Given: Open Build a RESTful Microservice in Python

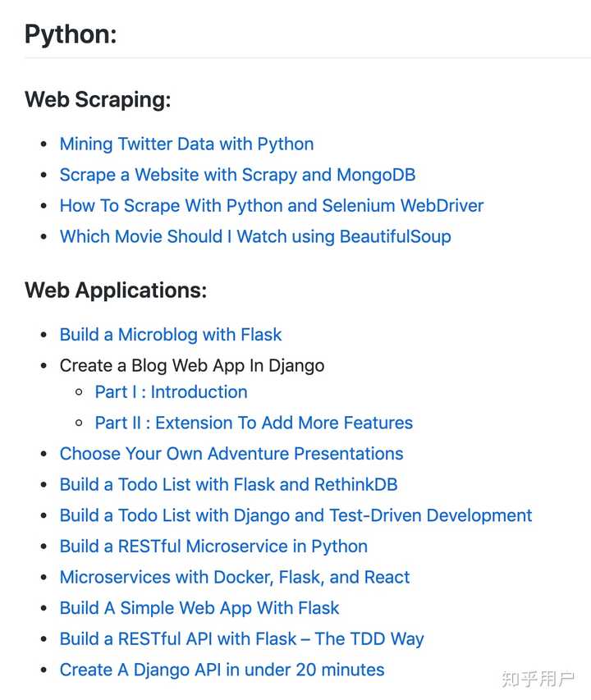Looking at the screenshot, I should (213, 547).
